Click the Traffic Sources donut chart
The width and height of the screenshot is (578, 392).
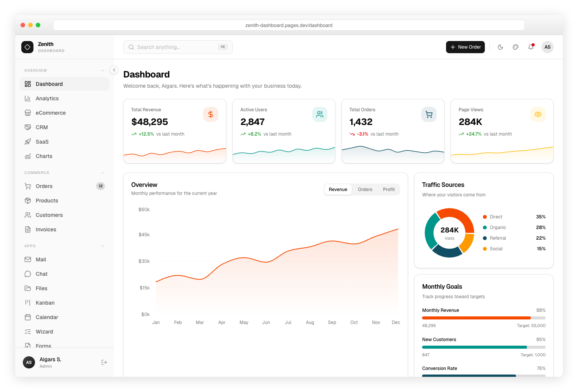[x=449, y=232]
